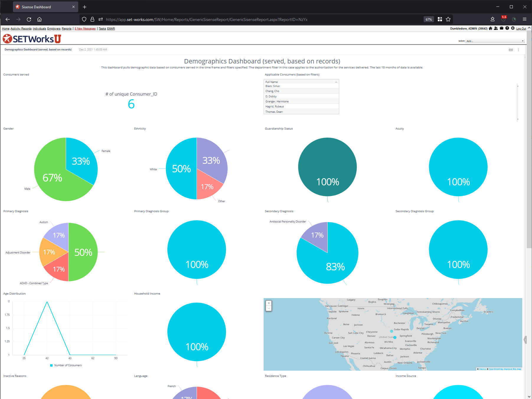Viewport: 532px width, 399px height.
Task: Open the Tasks link
Action: [x=102, y=29]
